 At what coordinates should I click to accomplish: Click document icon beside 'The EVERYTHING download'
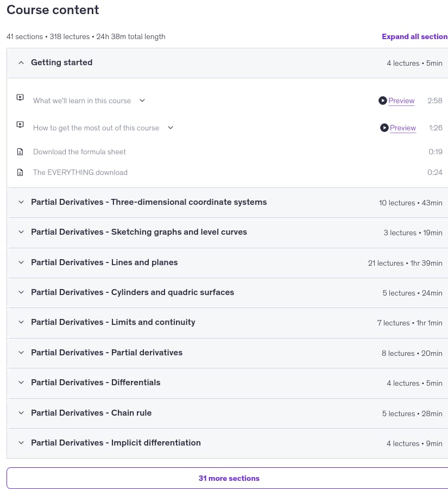[x=20, y=172]
